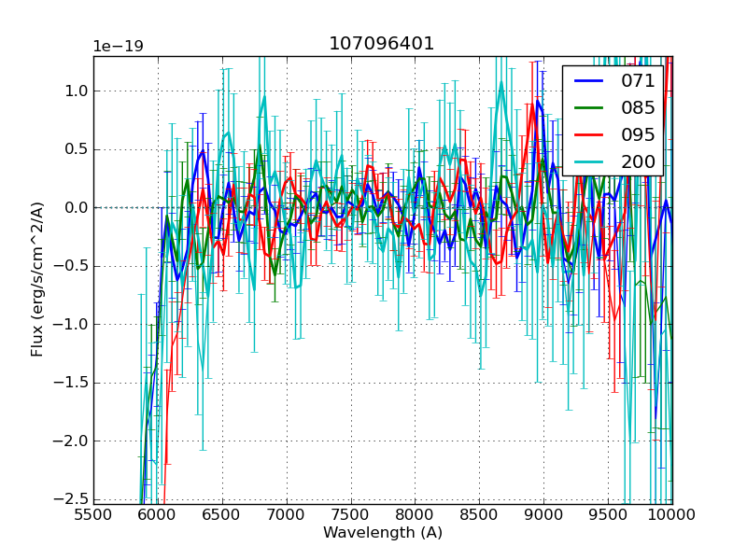Click the 1.0 y-axis tick label
Image resolution: width=747 pixels, height=560 pixels.
click(x=76, y=91)
